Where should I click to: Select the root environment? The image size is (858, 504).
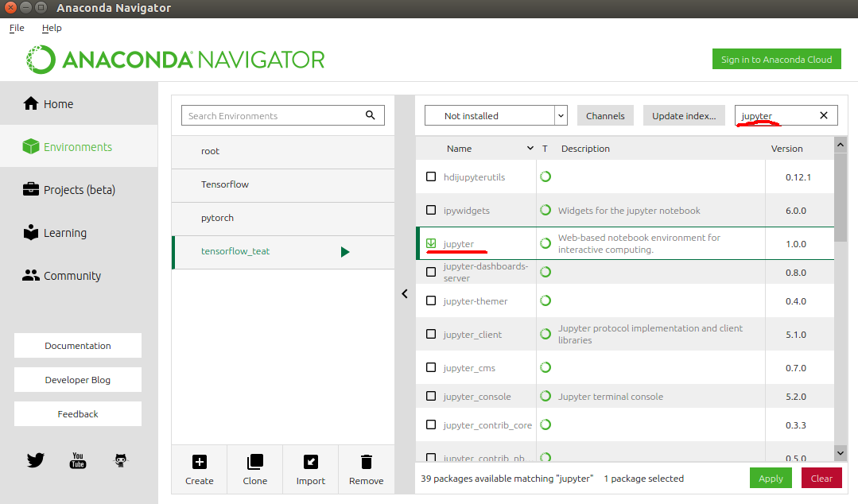click(x=283, y=152)
